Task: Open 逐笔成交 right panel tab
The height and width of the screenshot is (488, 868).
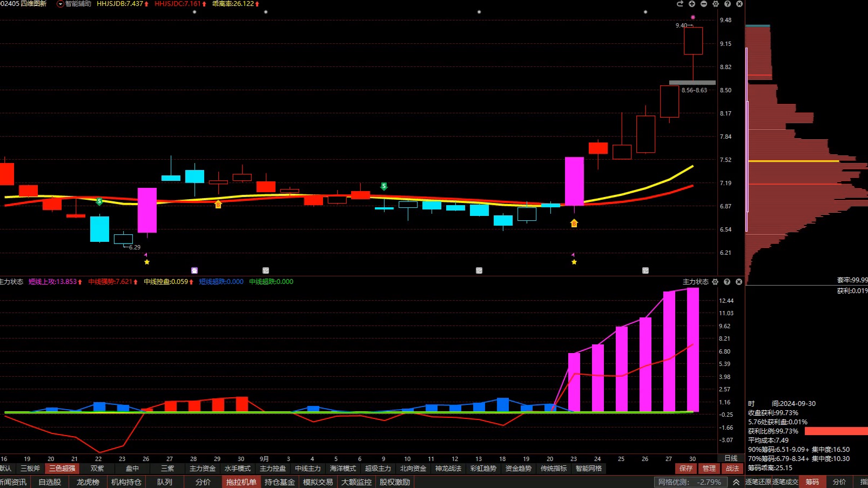Action: tap(785, 482)
